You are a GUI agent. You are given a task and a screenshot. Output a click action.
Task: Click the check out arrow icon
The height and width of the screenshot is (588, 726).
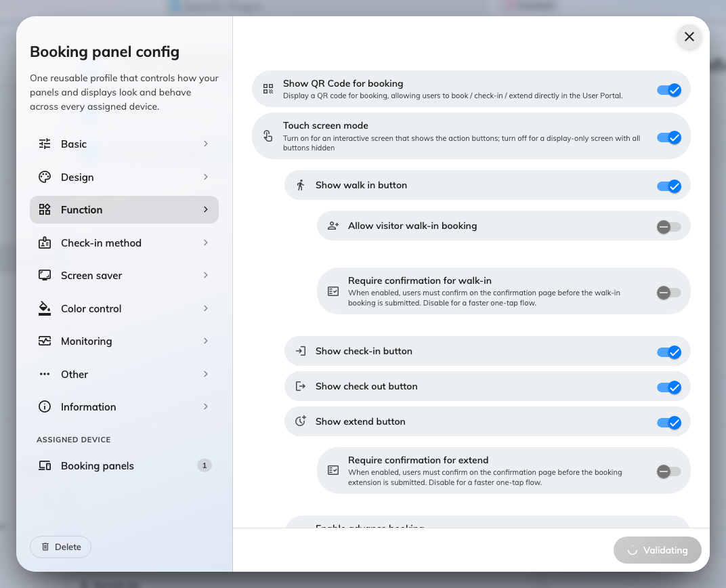(x=301, y=386)
